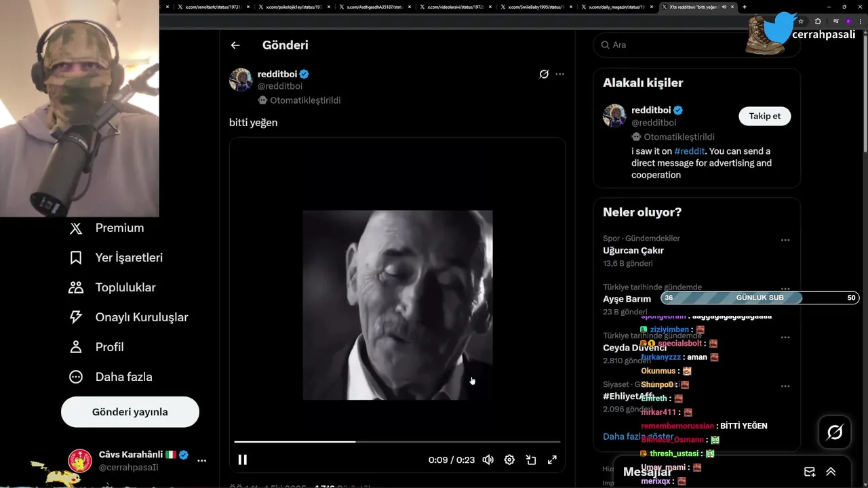
Task: Mute the video with the speaker icon
Action: click(x=488, y=460)
